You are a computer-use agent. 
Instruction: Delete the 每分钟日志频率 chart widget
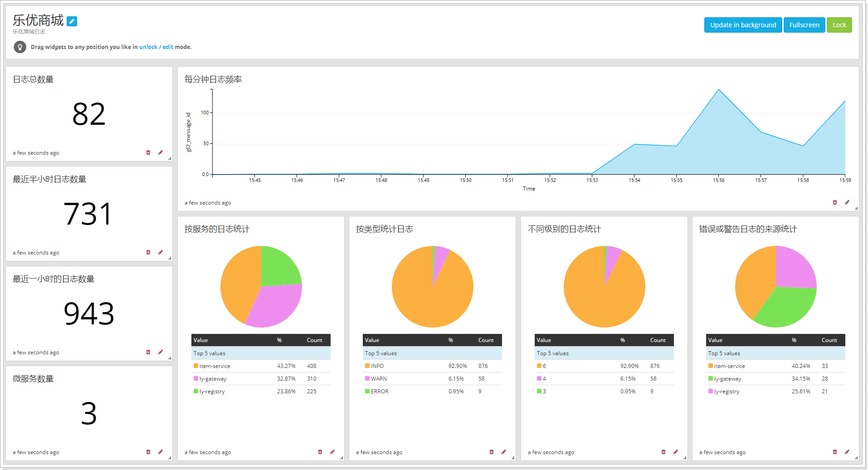tap(835, 202)
